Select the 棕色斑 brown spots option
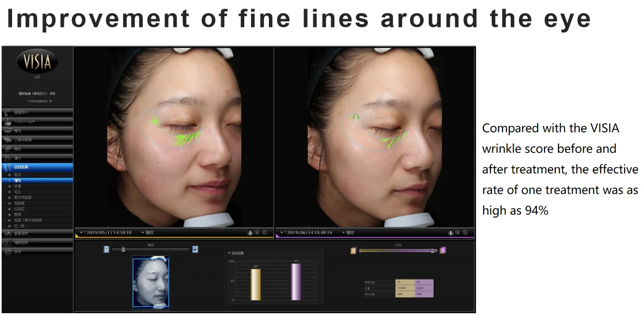 (37, 203)
